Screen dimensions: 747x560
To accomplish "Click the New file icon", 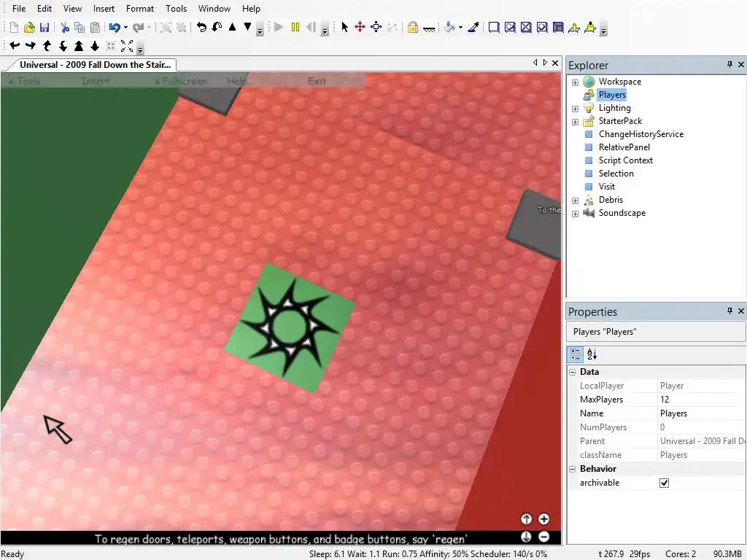I will [x=14, y=27].
